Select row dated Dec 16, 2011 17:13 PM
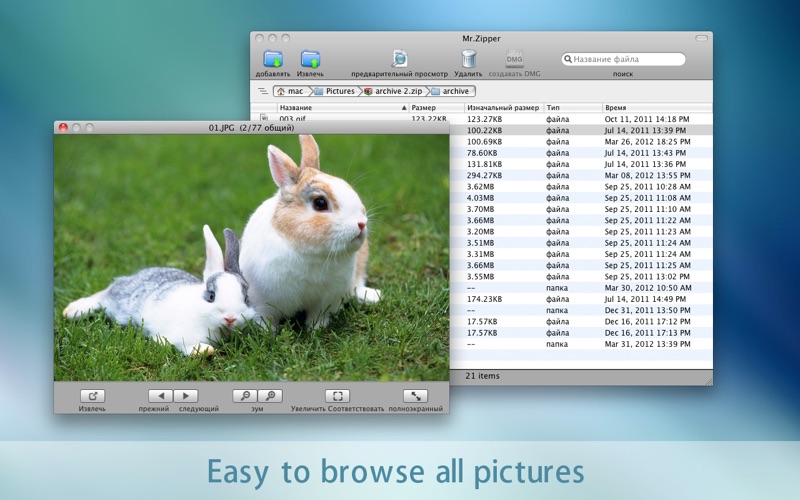This screenshot has width=800, height=500. pos(581,332)
